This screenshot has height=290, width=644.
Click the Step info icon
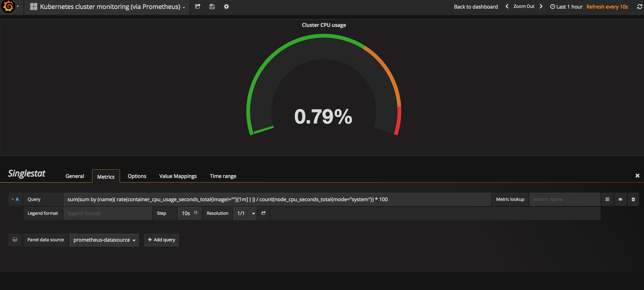coord(196,213)
